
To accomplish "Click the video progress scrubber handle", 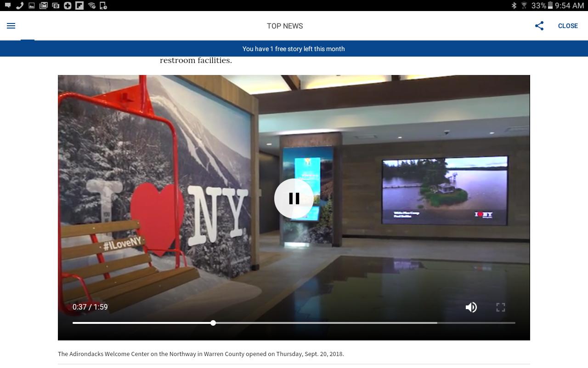I will [213, 323].
